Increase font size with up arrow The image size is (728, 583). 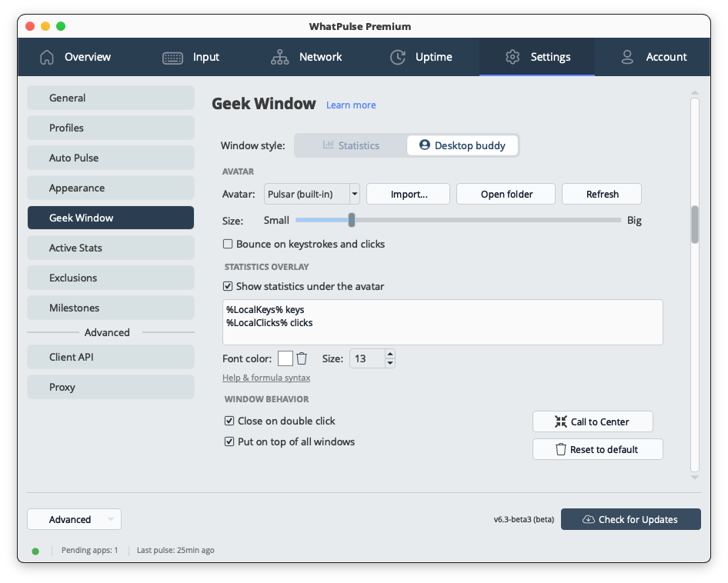click(390, 354)
